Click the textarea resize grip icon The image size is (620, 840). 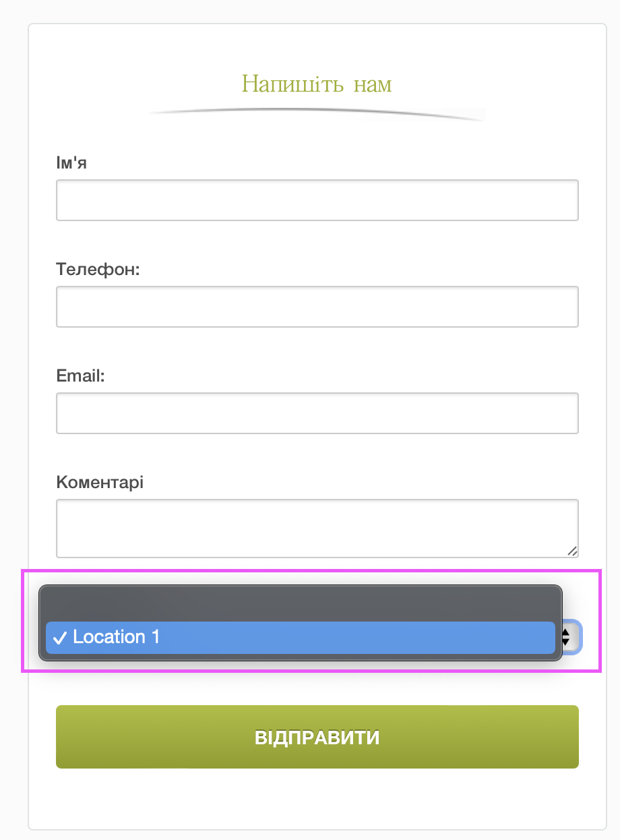tap(572, 551)
